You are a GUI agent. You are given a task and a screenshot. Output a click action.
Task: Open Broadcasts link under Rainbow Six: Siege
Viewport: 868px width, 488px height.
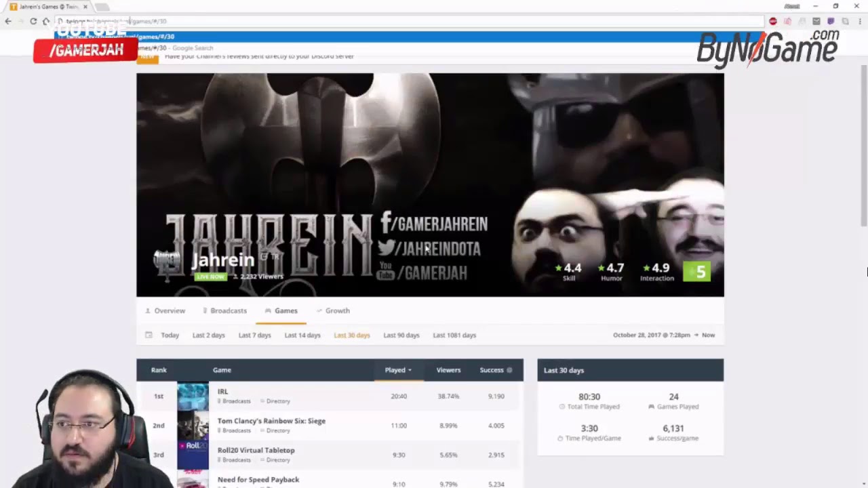point(234,430)
